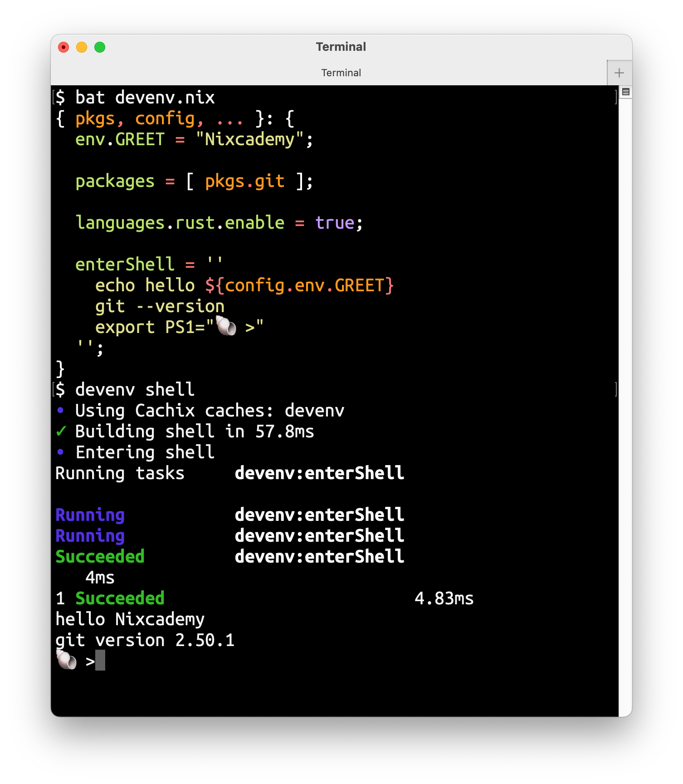683x784 pixels.
Task: Click the blue bullet beside Entering shell
Action: click(x=61, y=452)
